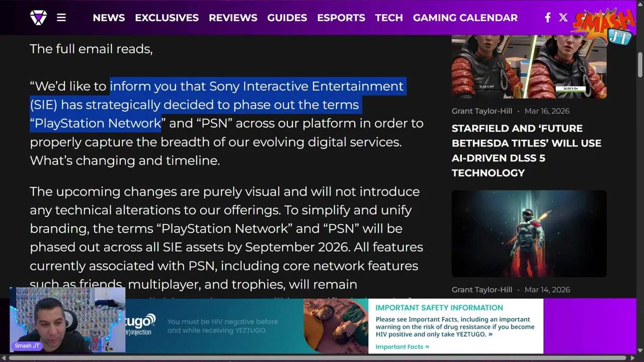Click the site logo icon in header
644x362 pixels.
38,18
